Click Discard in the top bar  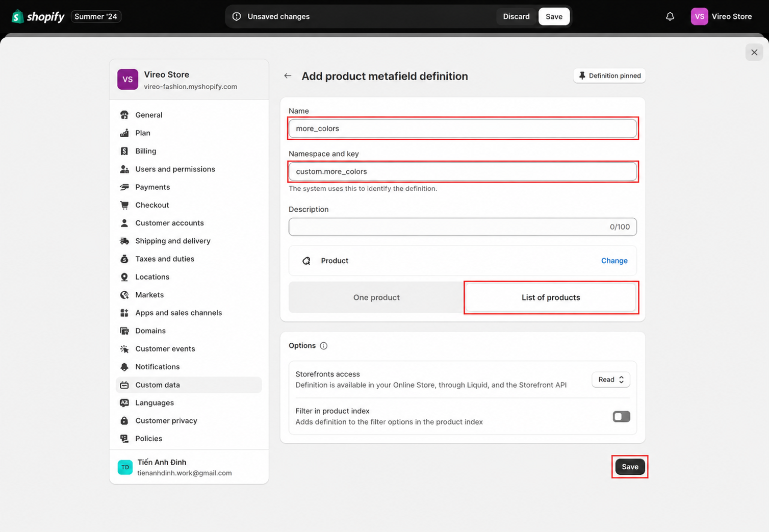pos(516,16)
